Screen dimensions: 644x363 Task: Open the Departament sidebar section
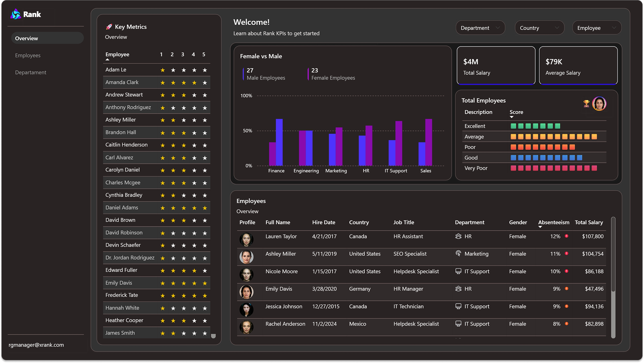[x=30, y=72]
